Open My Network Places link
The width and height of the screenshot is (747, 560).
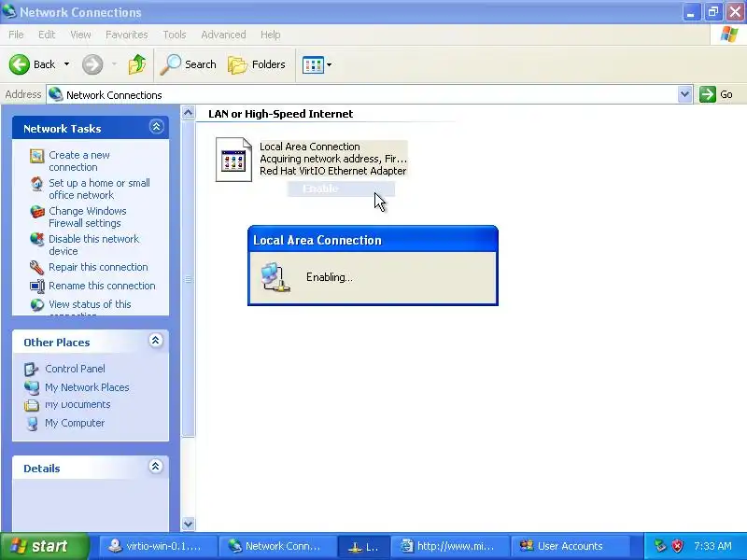click(x=87, y=387)
